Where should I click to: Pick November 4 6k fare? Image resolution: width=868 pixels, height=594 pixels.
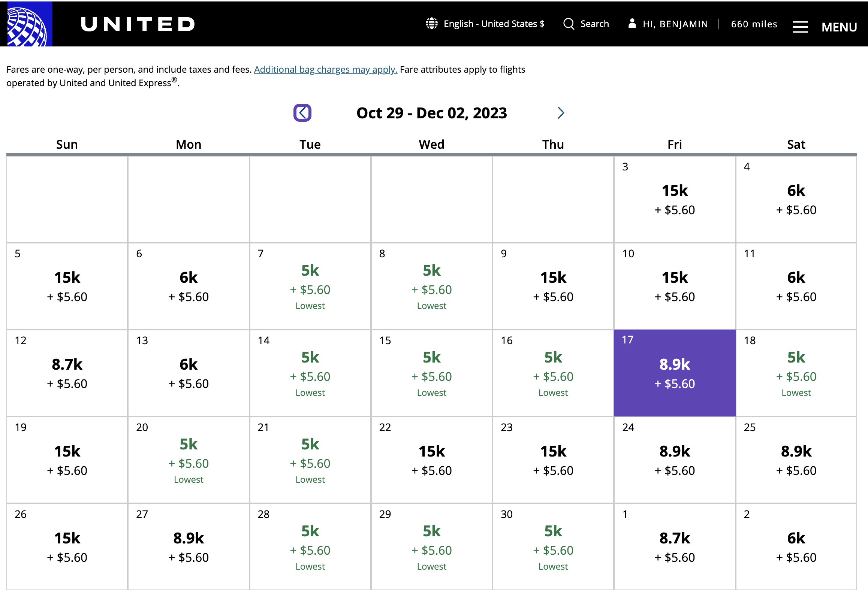click(796, 199)
